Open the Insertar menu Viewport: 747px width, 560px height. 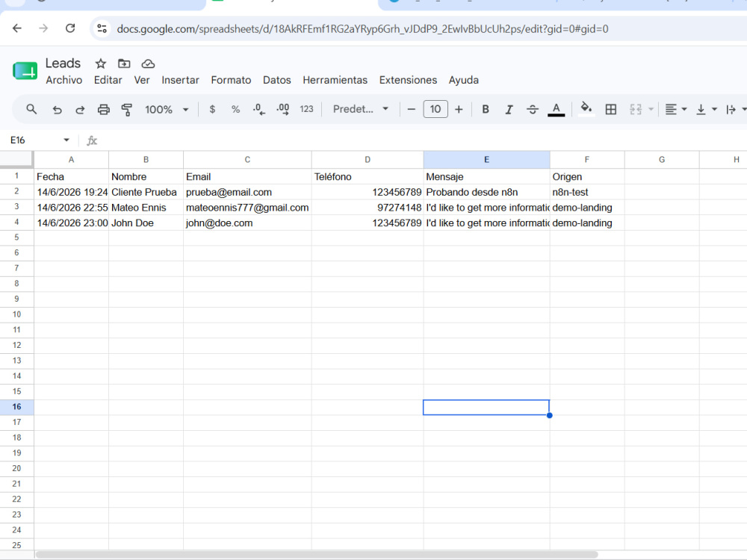click(180, 80)
